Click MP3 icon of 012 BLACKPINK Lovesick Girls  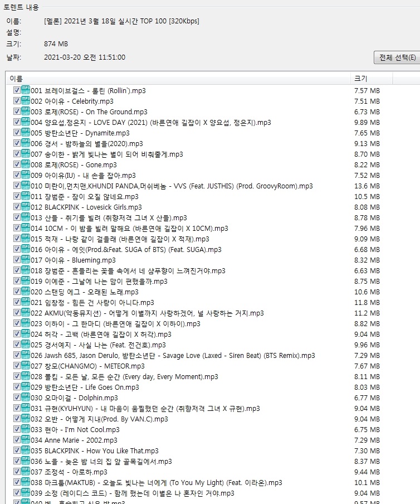(26, 207)
